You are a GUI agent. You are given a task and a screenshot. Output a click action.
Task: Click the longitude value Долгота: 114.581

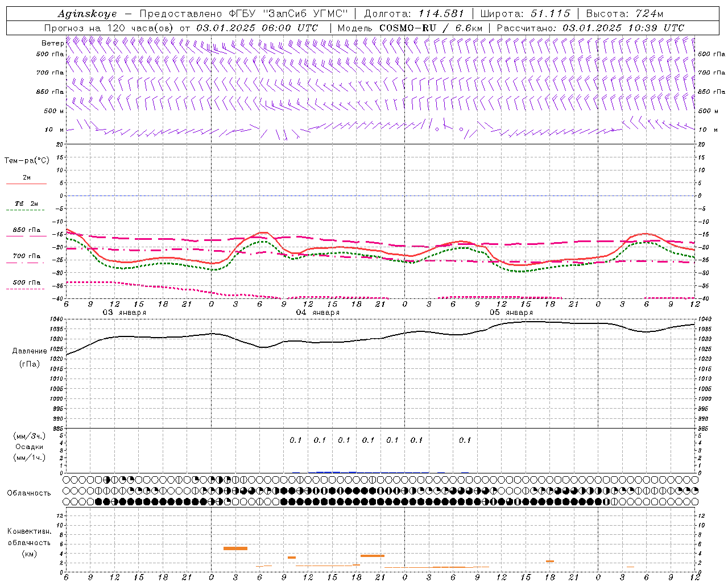click(414, 14)
